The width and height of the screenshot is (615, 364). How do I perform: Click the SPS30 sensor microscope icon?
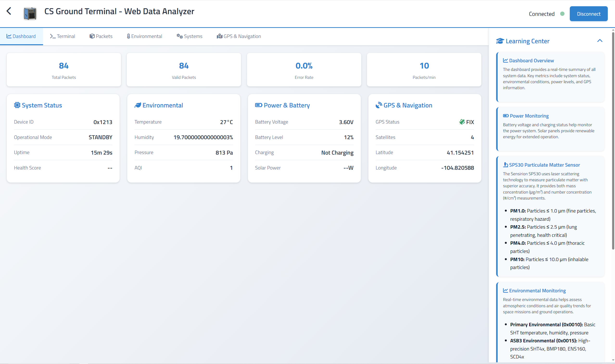click(505, 165)
